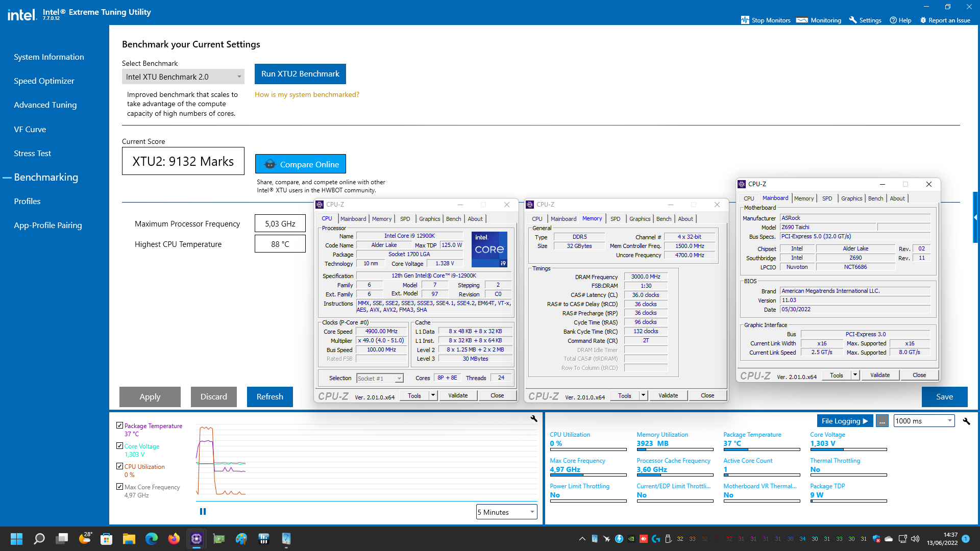Expand Tools arrow in CPU-Z CPU window
Image resolution: width=980 pixels, height=551 pixels.
point(433,395)
